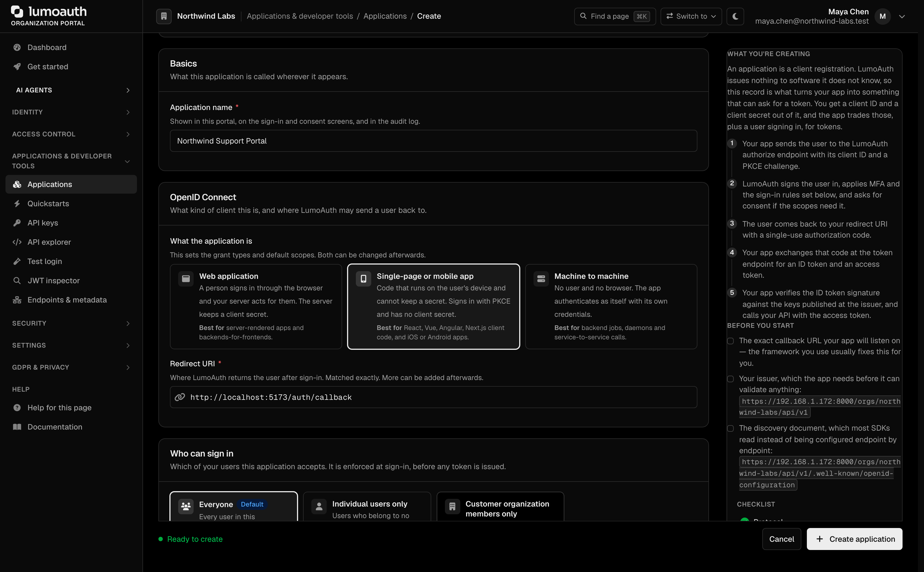Click the Get started rocket icon
This screenshot has width=924, height=572.
[x=17, y=67]
